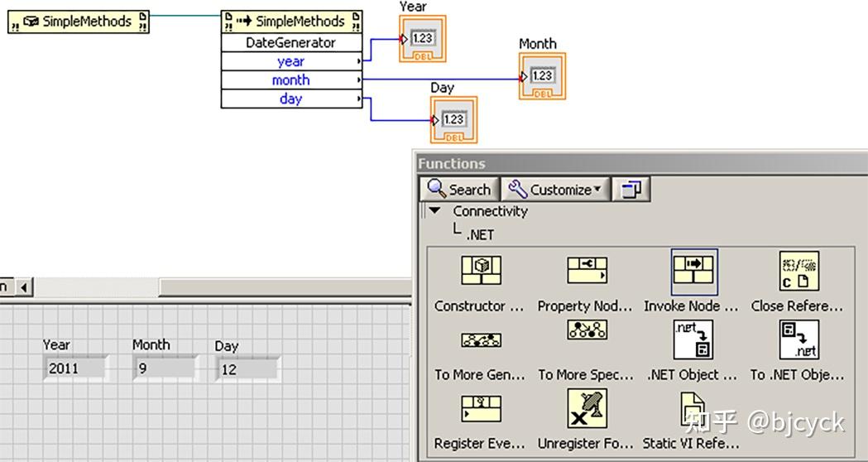
Task: Pick the Register Event Callback icon
Action: coord(481,408)
